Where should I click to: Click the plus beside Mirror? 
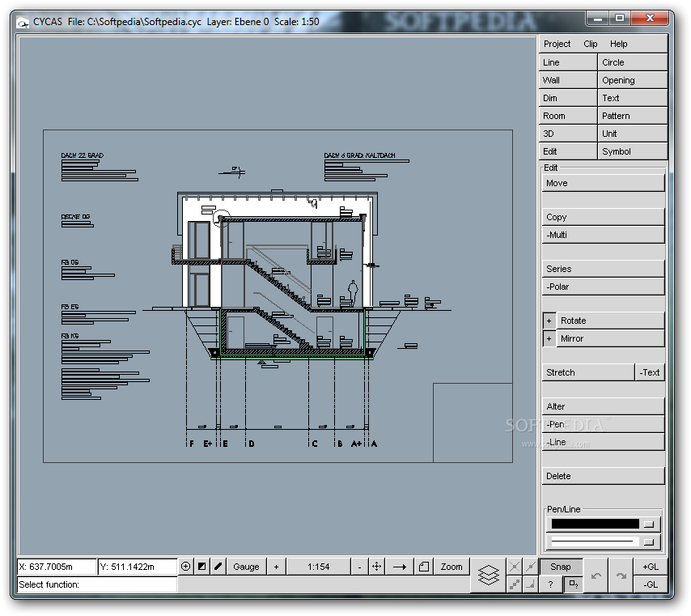pyautogui.click(x=549, y=338)
